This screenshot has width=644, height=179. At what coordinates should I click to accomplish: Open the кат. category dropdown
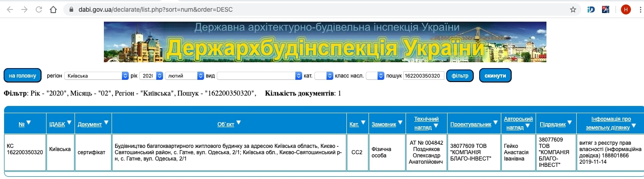click(x=323, y=76)
